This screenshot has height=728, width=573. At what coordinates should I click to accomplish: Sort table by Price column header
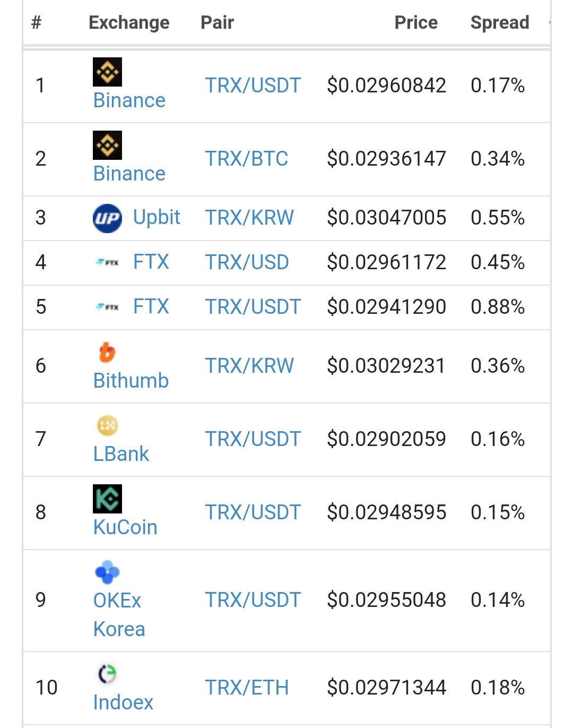point(416,22)
